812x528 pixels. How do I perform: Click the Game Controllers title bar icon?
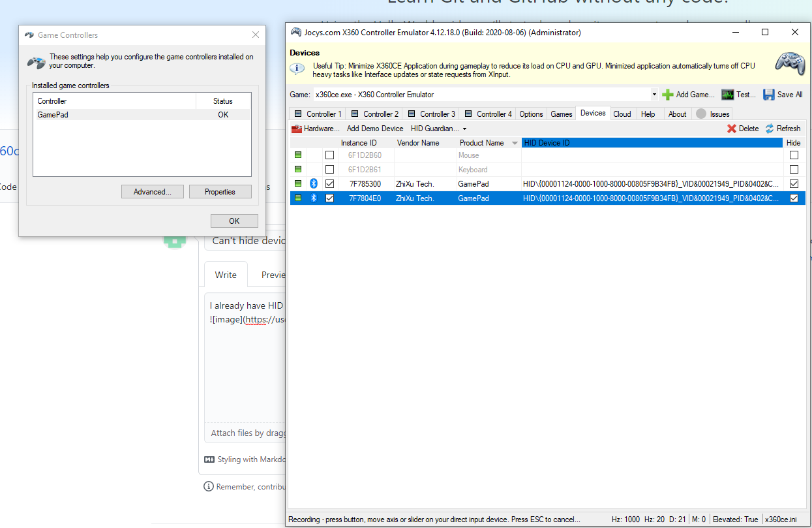[x=29, y=35]
